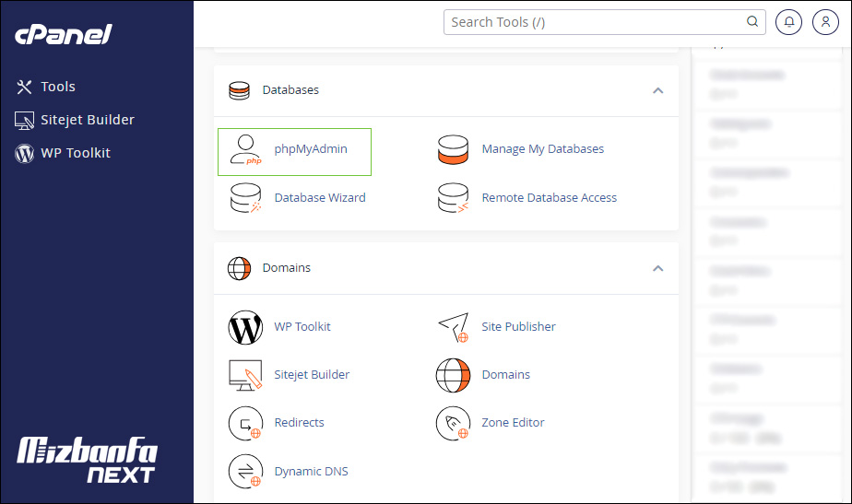This screenshot has width=852, height=504.
Task: Select WP Toolkit in the sidebar menu
Action: tap(76, 153)
